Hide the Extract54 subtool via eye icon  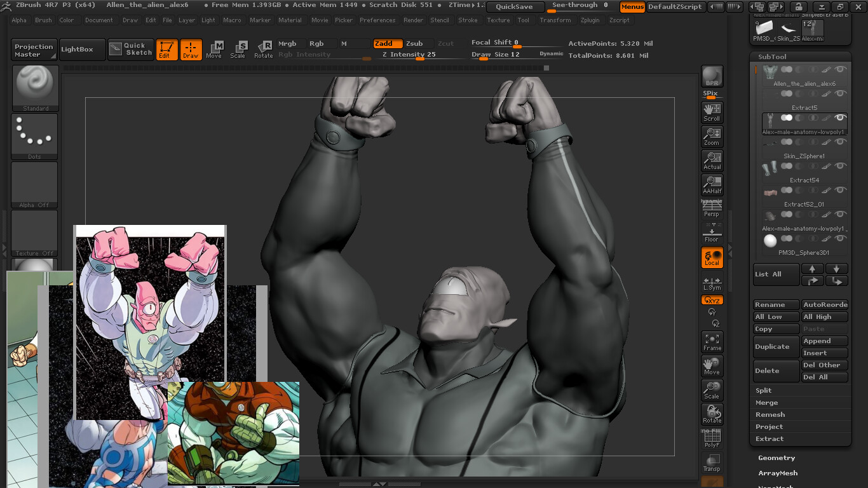click(x=841, y=166)
